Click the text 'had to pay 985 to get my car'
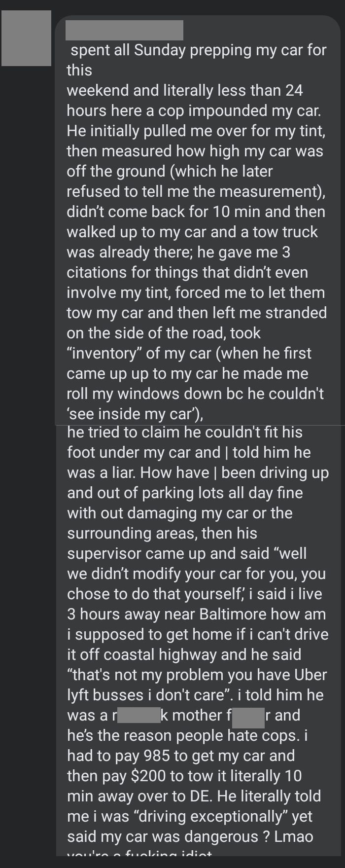 pos(181,756)
